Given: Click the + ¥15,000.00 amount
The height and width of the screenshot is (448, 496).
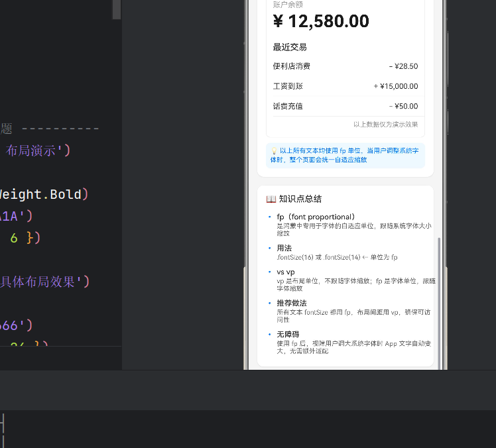Looking at the screenshot, I should pyautogui.click(x=396, y=86).
